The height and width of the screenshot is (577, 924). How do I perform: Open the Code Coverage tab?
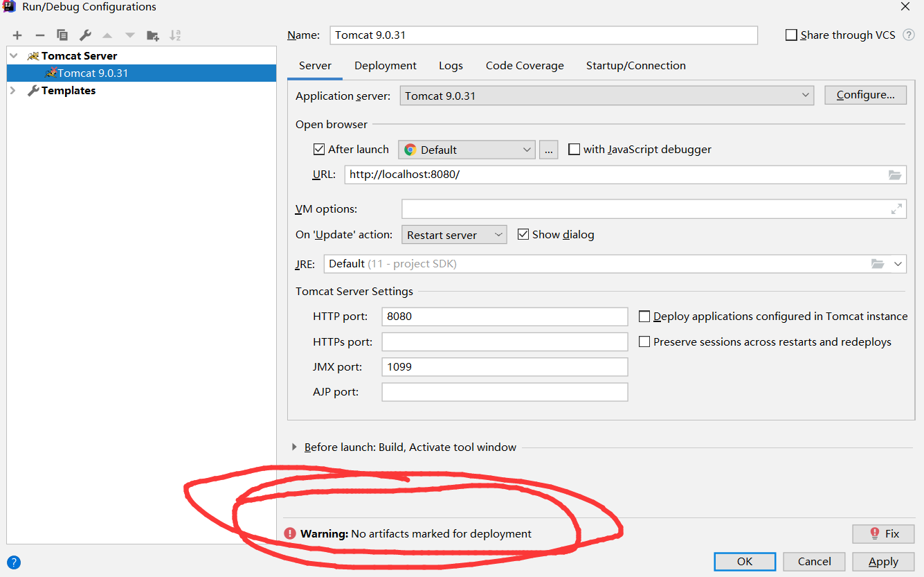point(525,65)
